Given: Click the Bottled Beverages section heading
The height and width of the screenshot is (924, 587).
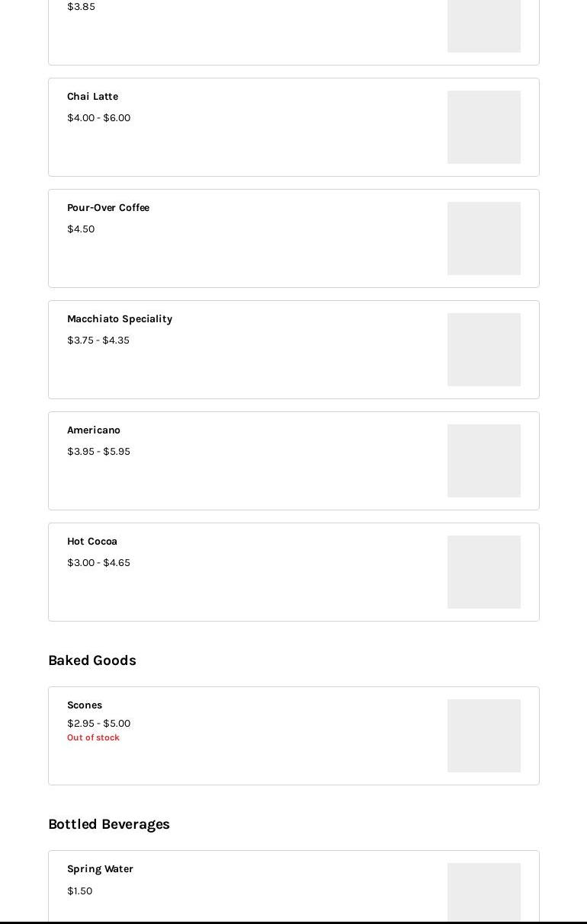Looking at the screenshot, I should point(109,824).
